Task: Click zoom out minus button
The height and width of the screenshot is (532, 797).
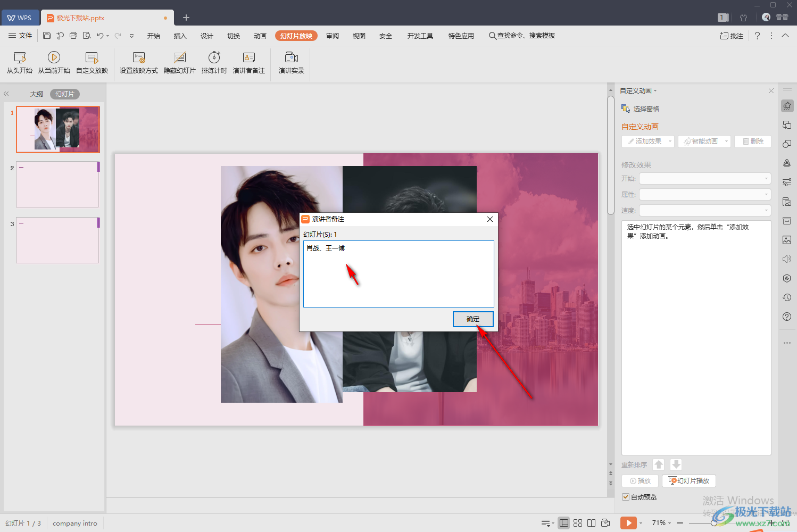Action: click(680, 523)
